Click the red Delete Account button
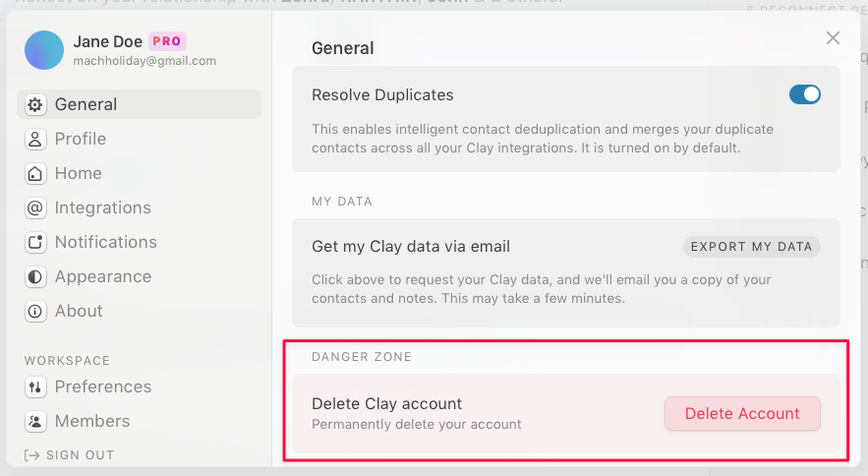Viewport: 868px width, 476px height. 742,413
